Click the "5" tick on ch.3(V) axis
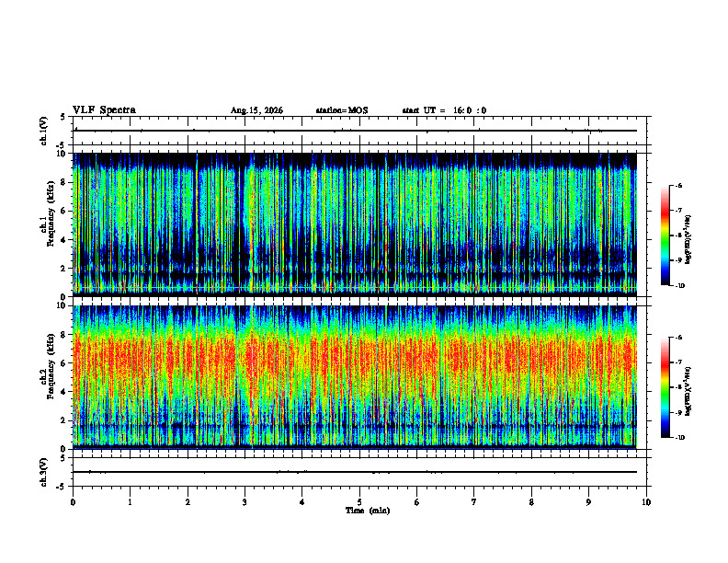This screenshot has height=563, width=728. (x=63, y=458)
